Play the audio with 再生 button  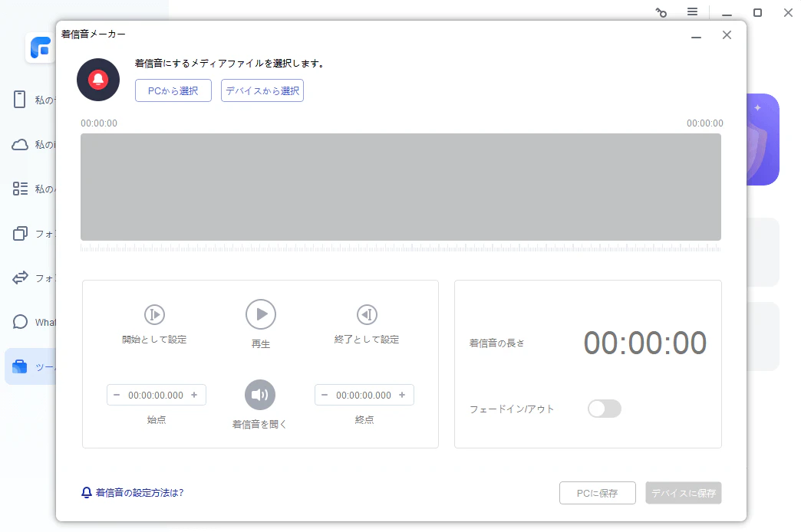[261, 314]
